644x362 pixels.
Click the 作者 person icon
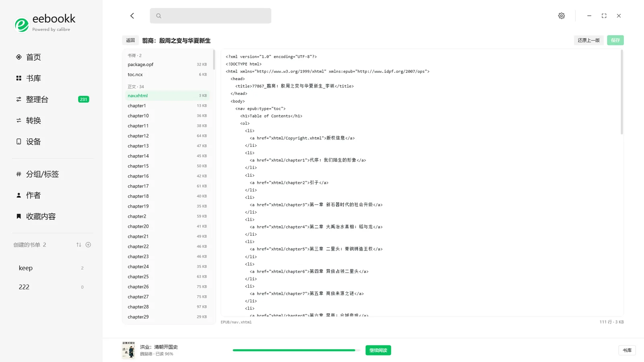pyautogui.click(x=19, y=195)
